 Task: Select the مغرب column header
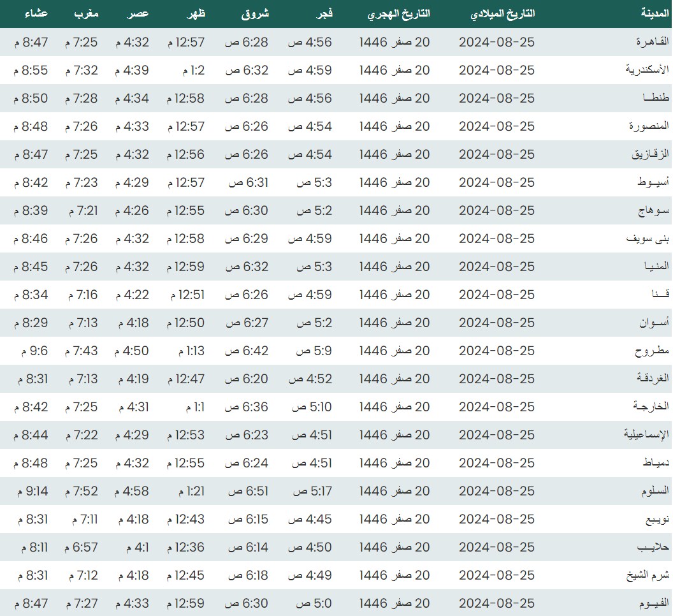[x=86, y=13]
